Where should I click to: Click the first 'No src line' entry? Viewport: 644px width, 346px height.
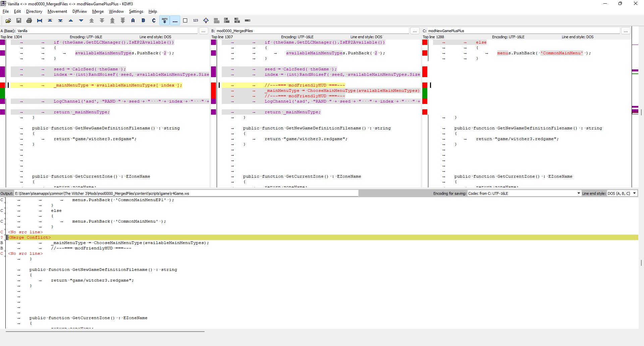(25, 232)
